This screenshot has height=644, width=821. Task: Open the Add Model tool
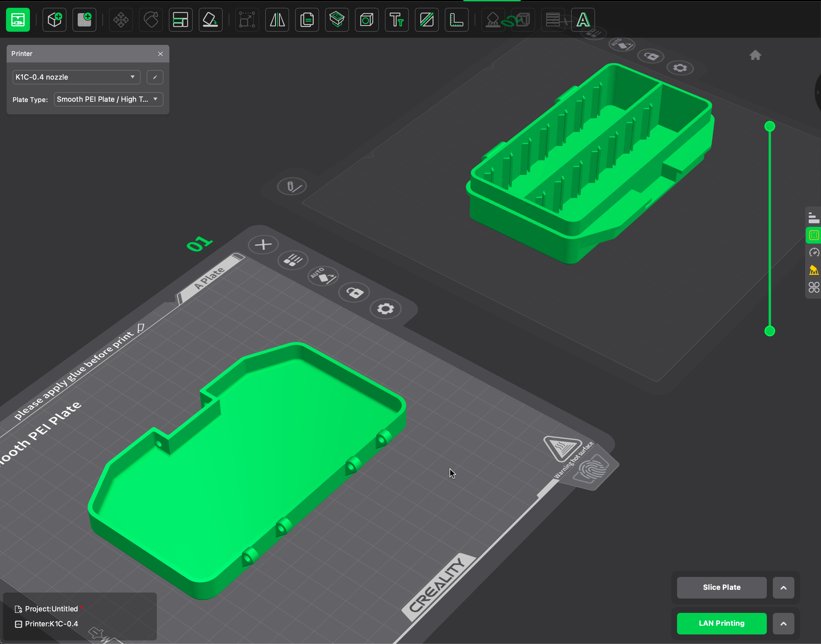(54, 20)
